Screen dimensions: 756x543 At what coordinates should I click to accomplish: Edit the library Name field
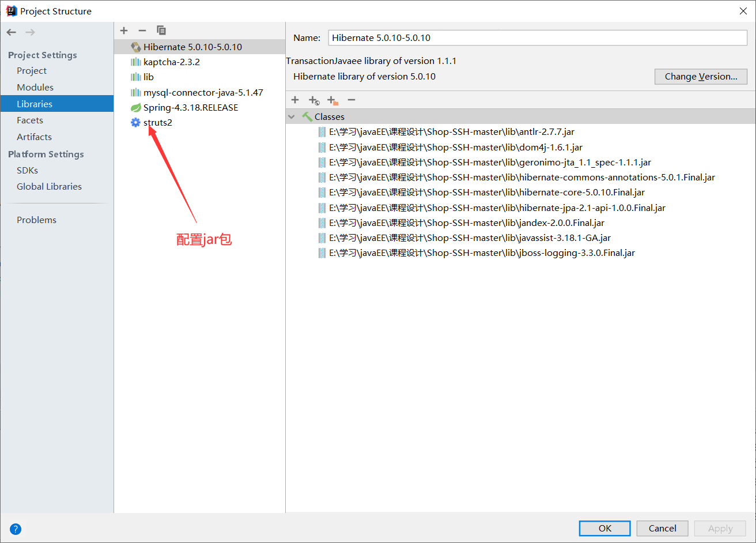pyautogui.click(x=538, y=37)
